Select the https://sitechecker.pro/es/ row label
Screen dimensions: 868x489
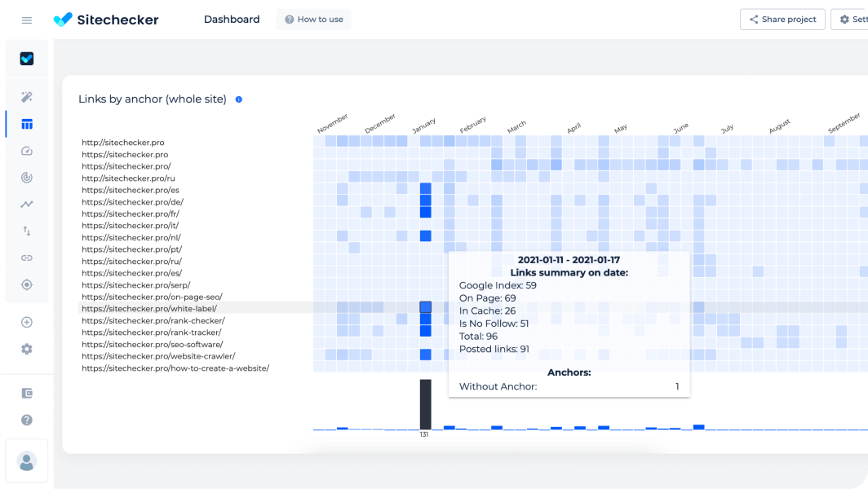[x=132, y=273]
